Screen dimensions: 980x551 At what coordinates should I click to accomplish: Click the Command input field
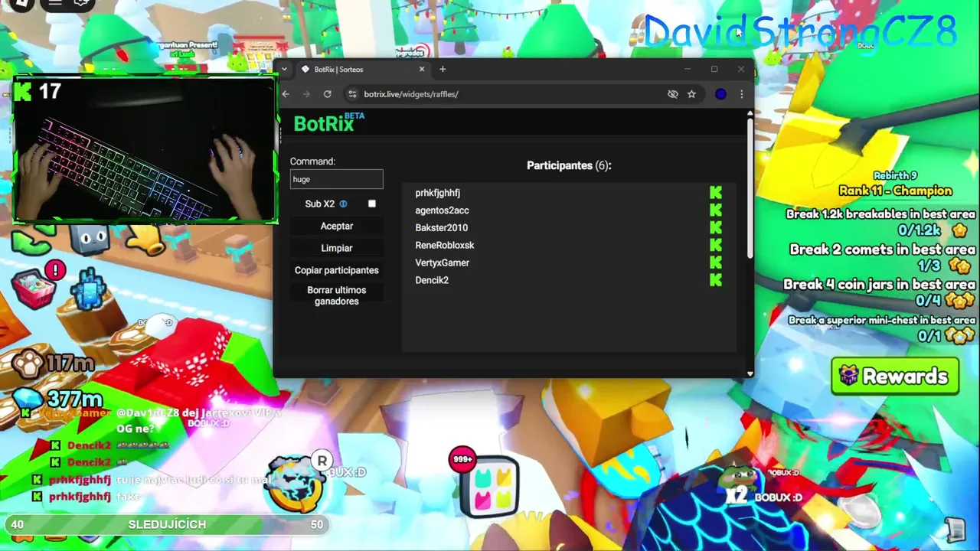point(336,179)
